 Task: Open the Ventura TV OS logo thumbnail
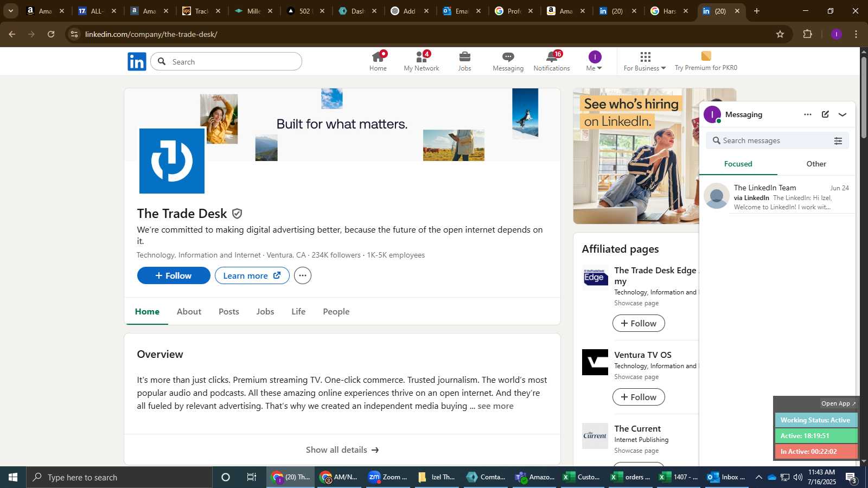pos(595,362)
